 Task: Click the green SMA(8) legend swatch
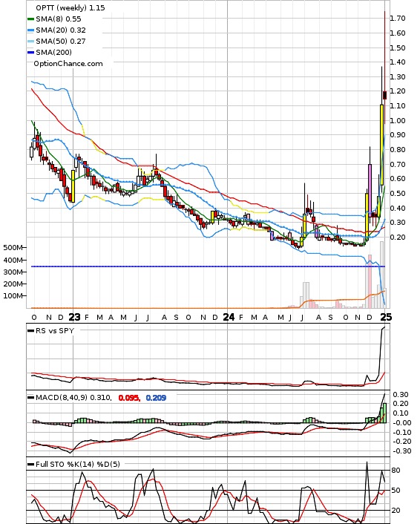(30, 19)
